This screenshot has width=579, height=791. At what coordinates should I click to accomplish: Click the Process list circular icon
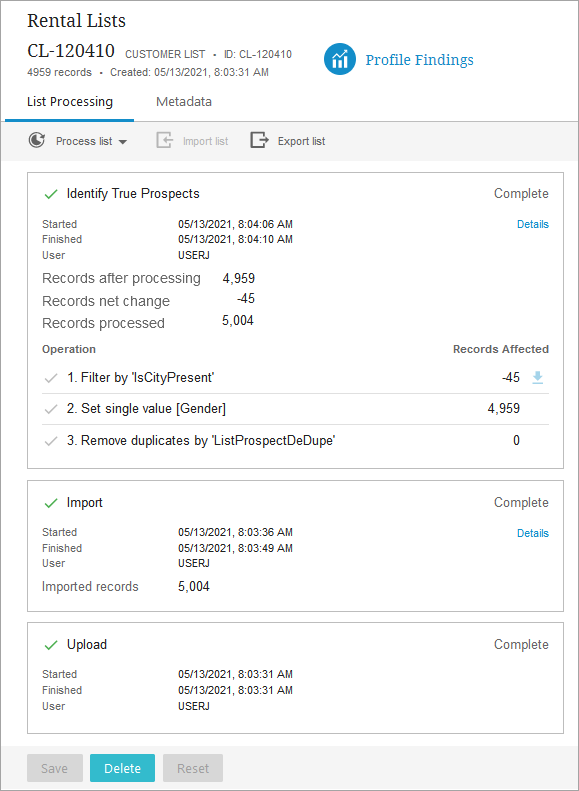click(36, 141)
